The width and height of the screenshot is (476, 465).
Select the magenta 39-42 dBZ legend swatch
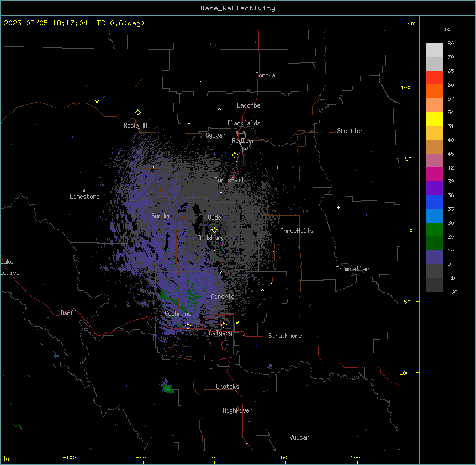[x=434, y=174]
